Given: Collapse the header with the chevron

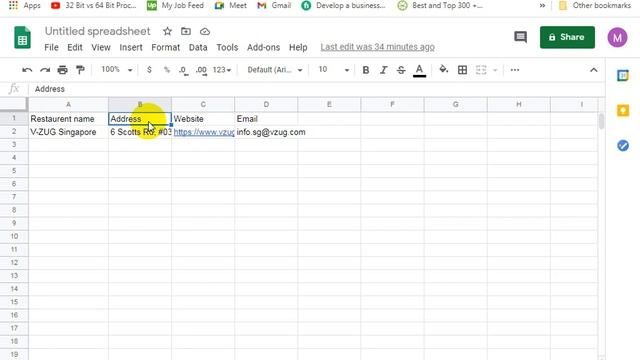Looking at the screenshot, I should click(593, 70).
